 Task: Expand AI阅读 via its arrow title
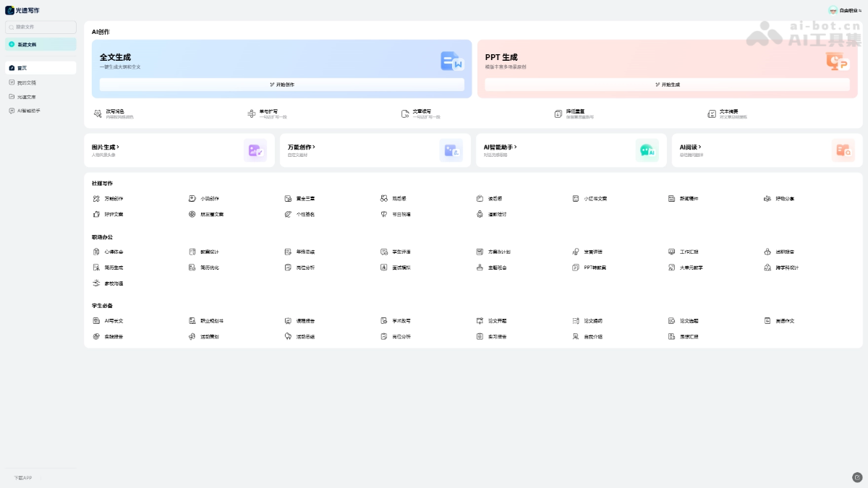tap(691, 147)
